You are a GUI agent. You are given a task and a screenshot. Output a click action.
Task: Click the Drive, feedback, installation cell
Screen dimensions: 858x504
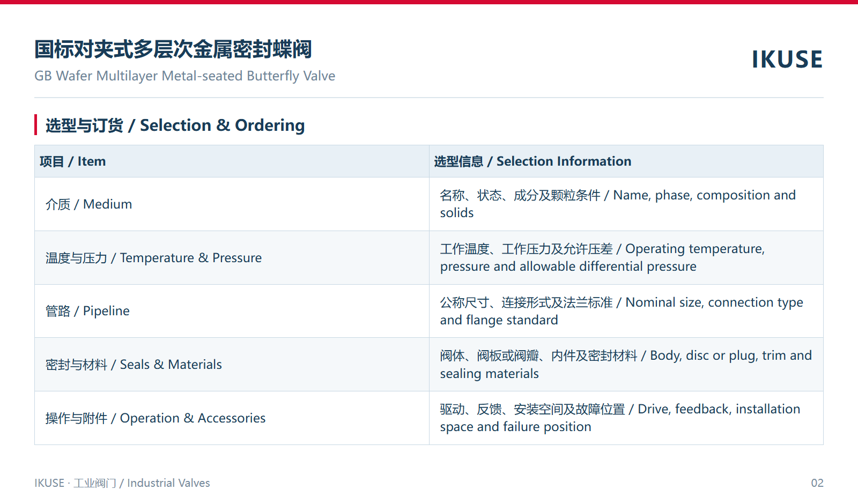pyautogui.click(x=626, y=418)
